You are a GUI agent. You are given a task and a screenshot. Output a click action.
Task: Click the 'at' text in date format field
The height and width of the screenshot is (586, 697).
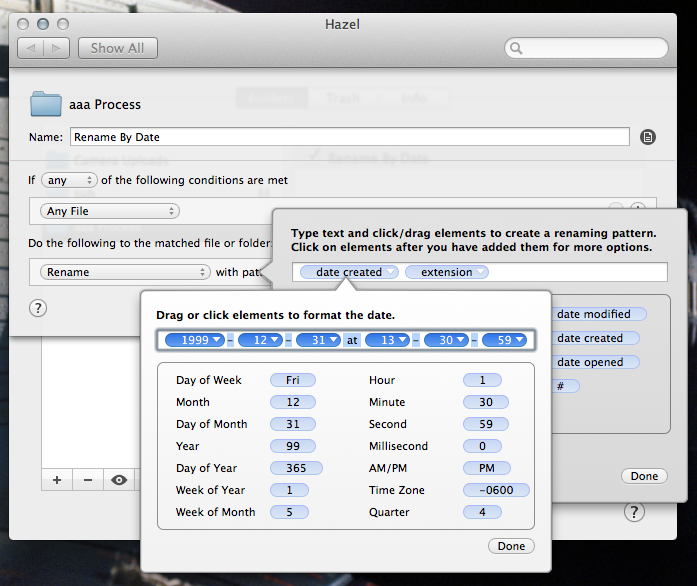[x=352, y=341]
